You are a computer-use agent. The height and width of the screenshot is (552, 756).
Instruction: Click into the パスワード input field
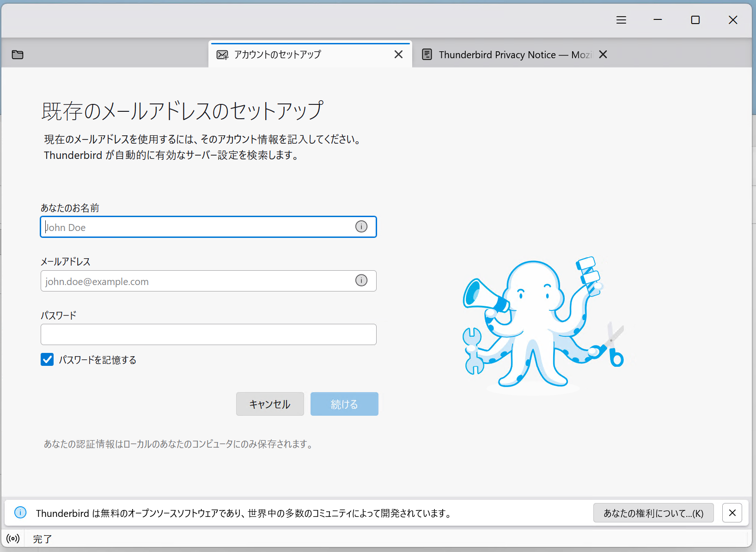pos(208,334)
